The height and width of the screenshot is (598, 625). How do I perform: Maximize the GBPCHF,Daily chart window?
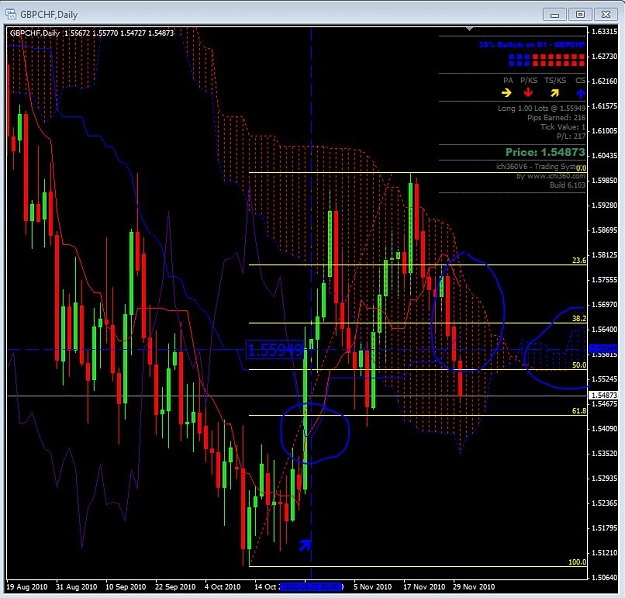(580, 15)
